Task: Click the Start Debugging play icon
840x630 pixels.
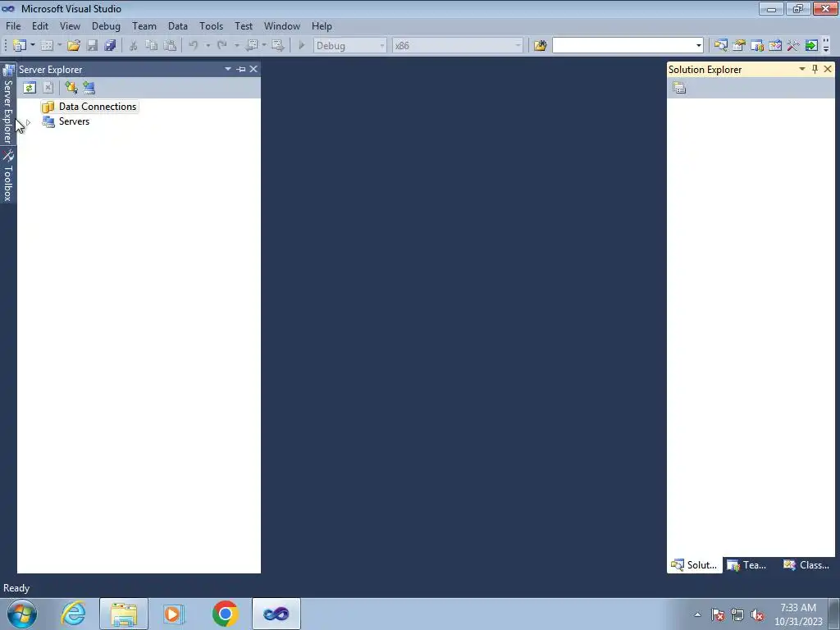Action: click(302, 46)
